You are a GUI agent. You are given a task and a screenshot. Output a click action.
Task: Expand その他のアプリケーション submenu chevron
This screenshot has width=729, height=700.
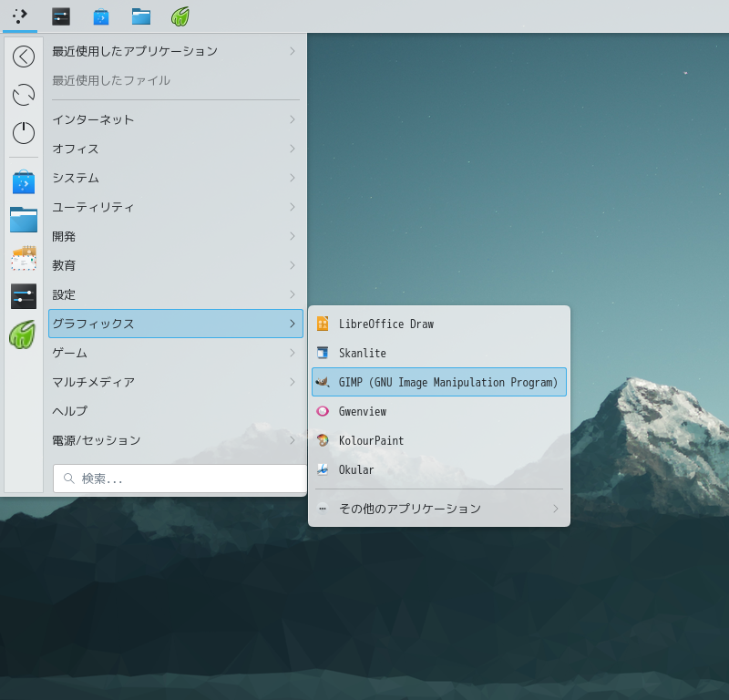[x=556, y=509]
